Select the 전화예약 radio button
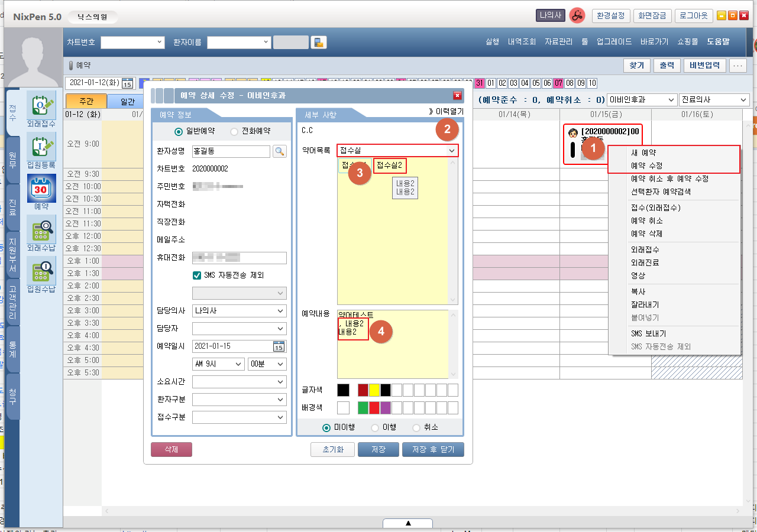 click(x=234, y=132)
